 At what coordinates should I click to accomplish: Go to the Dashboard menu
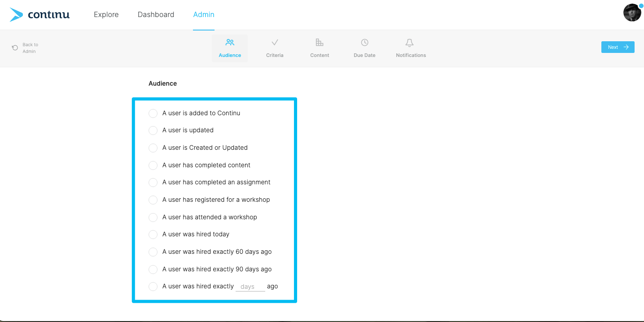point(156,14)
